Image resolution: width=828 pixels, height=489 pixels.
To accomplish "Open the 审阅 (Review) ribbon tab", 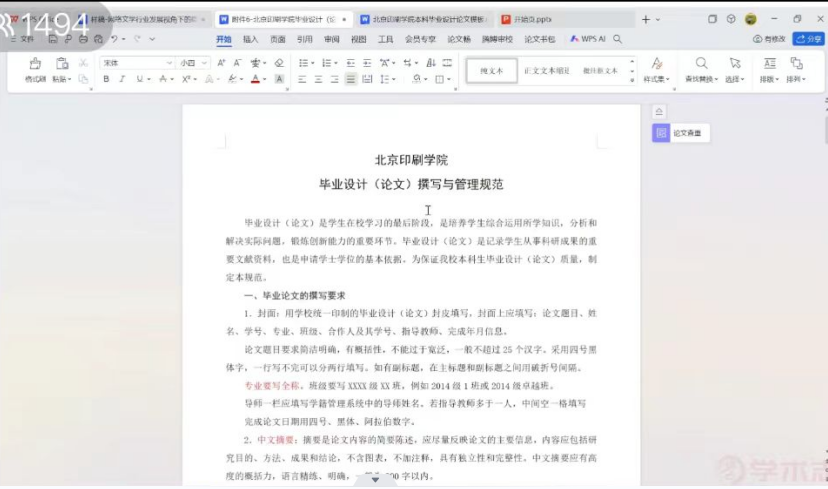I will click(x=331, y=39).
